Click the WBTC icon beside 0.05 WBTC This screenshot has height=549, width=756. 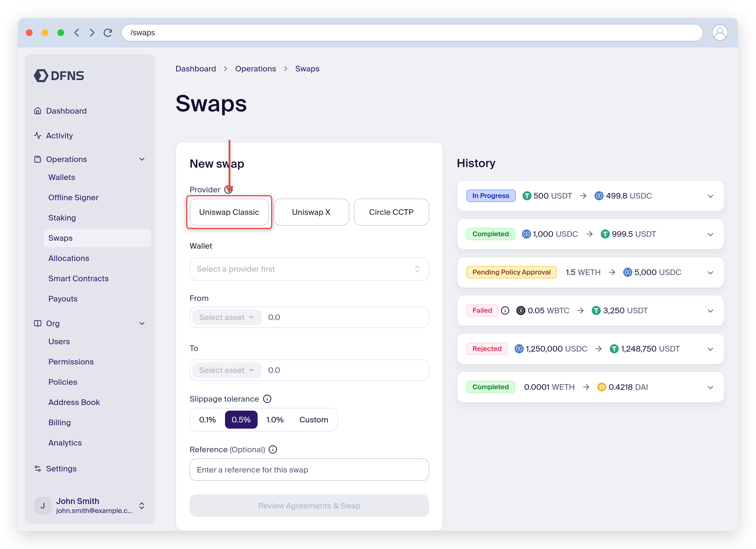click(521, 310)
